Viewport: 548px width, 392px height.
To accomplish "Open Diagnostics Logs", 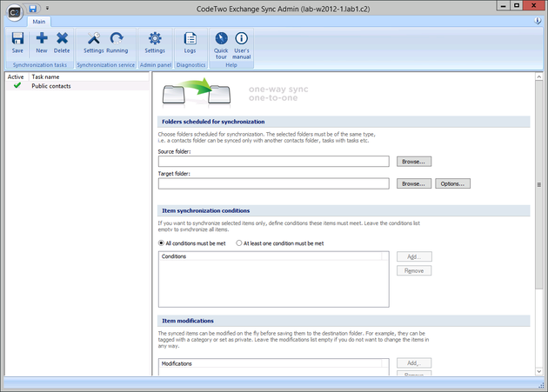I will click(x=190, y=43).
